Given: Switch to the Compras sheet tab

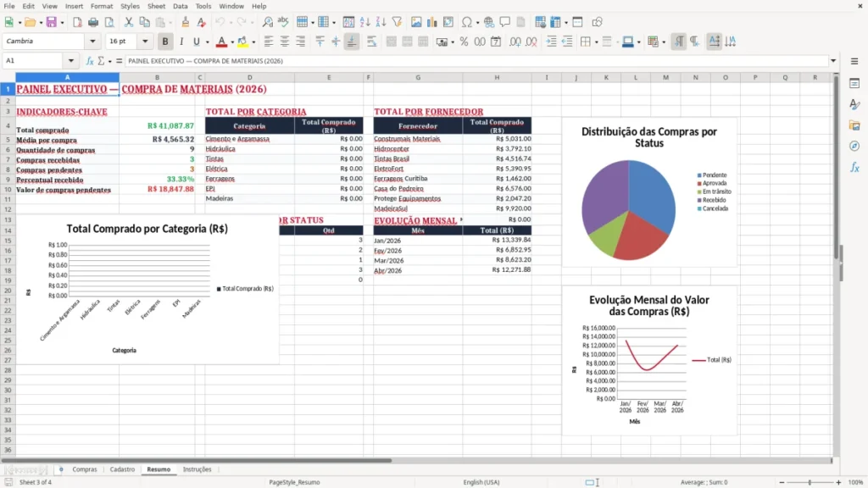Looking at the screenshot, I should [85, 469].
